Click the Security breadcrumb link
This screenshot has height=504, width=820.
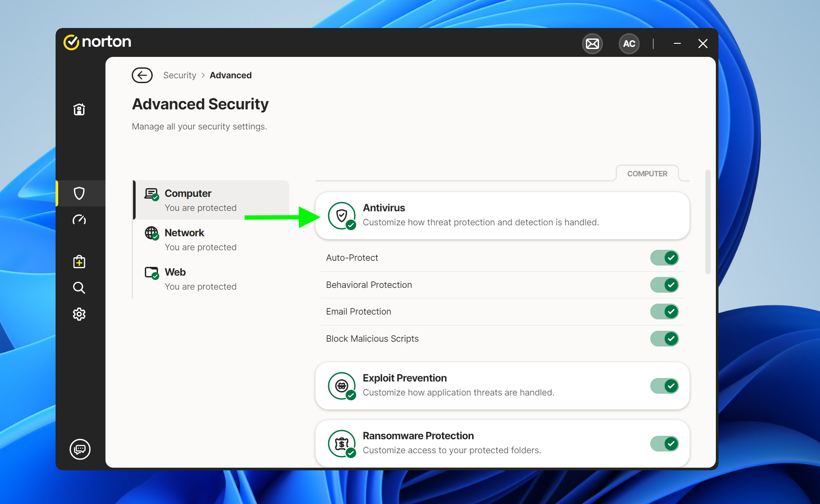[x=180, y=75]
